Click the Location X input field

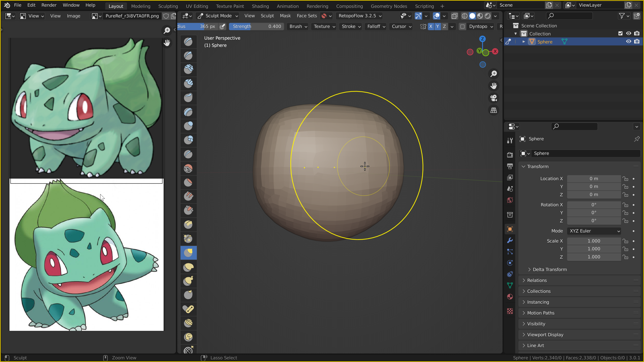[593, 179]
